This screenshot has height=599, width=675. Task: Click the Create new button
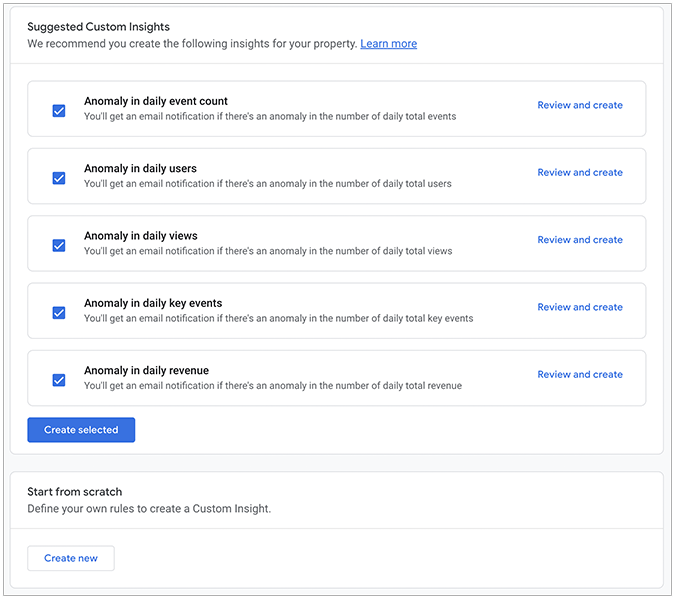coord(71,558)
